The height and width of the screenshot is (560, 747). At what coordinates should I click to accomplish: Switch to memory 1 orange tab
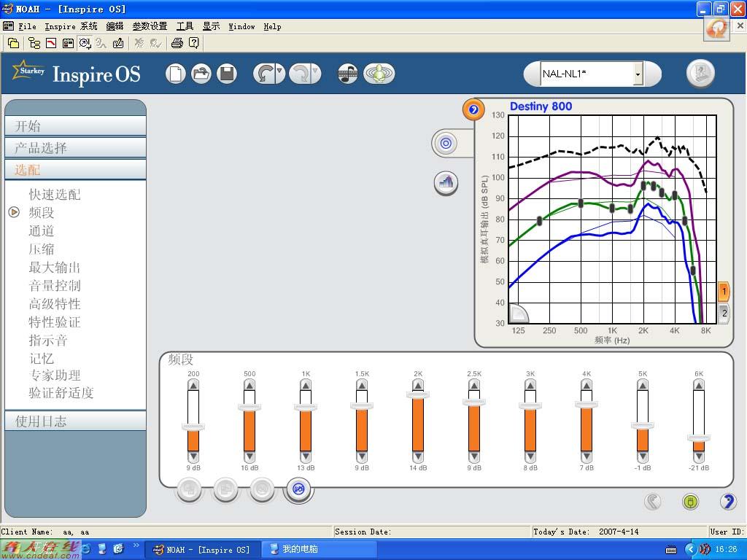point(724,292)
